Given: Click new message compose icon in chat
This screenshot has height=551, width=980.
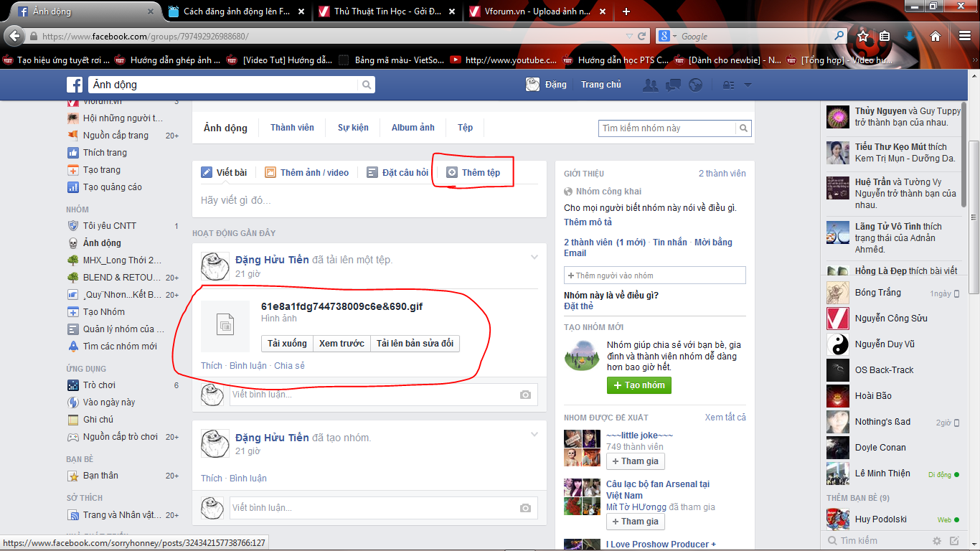Looking at the screenshot, I should 954,540.
